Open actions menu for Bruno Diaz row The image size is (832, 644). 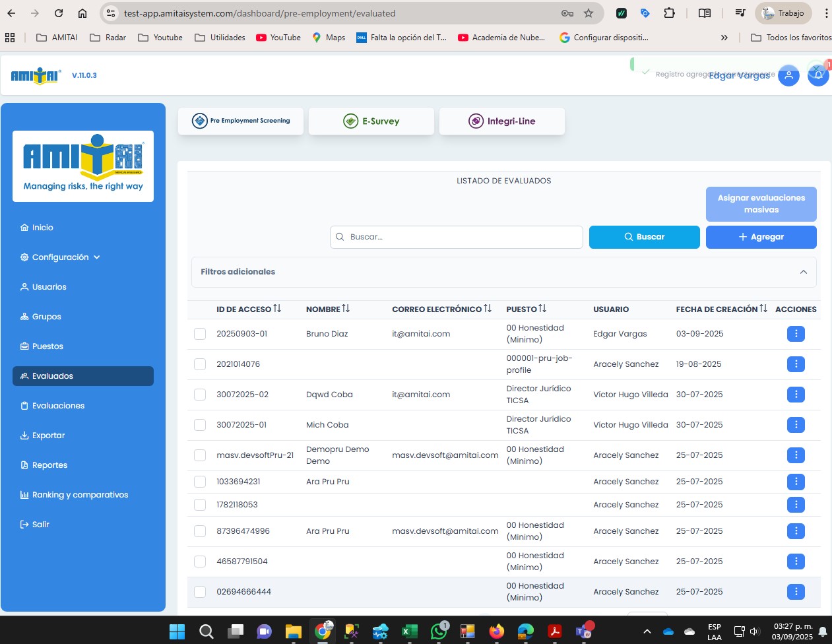tap(796, 334)
